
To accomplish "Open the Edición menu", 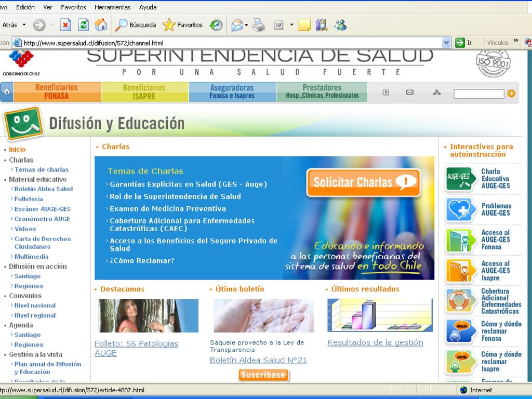I will tap(25, 7).
